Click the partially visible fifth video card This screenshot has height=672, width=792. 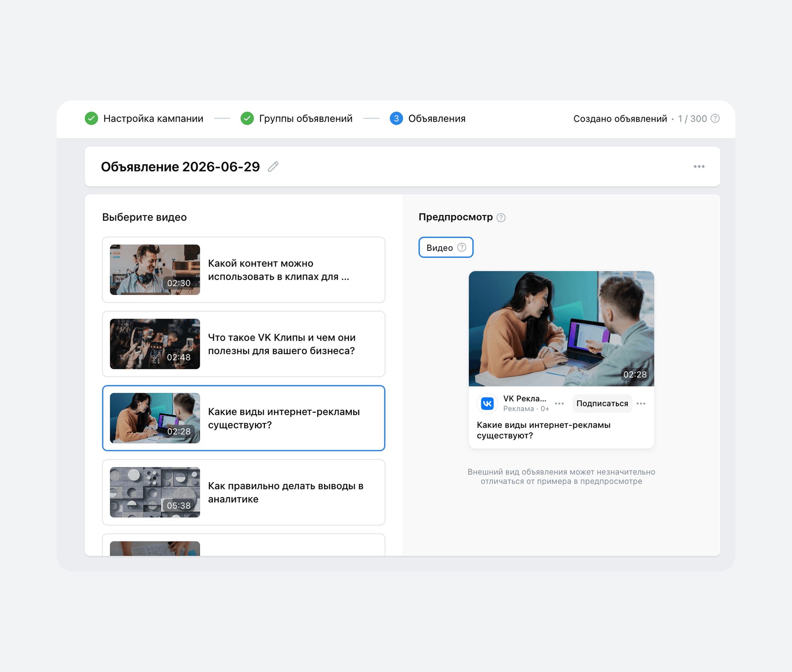244,545
